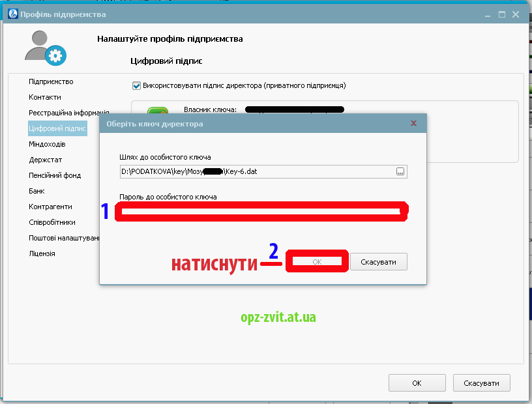The height and width of the screenshot is (404, 532).
Task: Close the enterprise profile window
Action: coord(516,14)
